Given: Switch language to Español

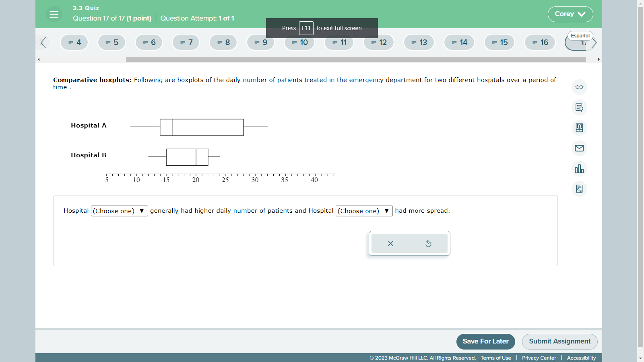Looking at the screenshot, I should pyautogui.click(x=580, y=35).
